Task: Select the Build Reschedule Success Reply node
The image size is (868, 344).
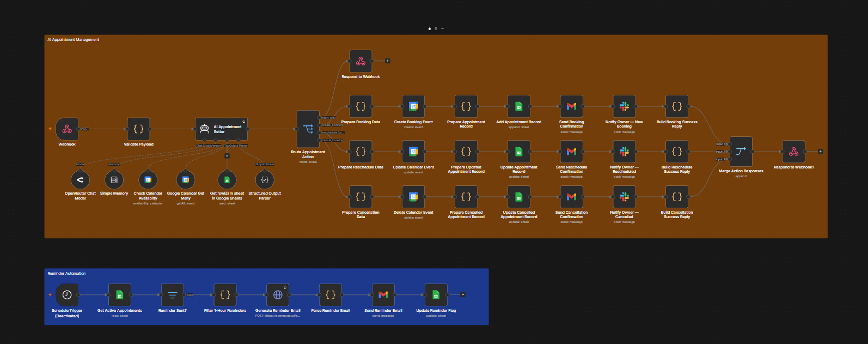Action: pyautogui.click(x=677, y=152)
